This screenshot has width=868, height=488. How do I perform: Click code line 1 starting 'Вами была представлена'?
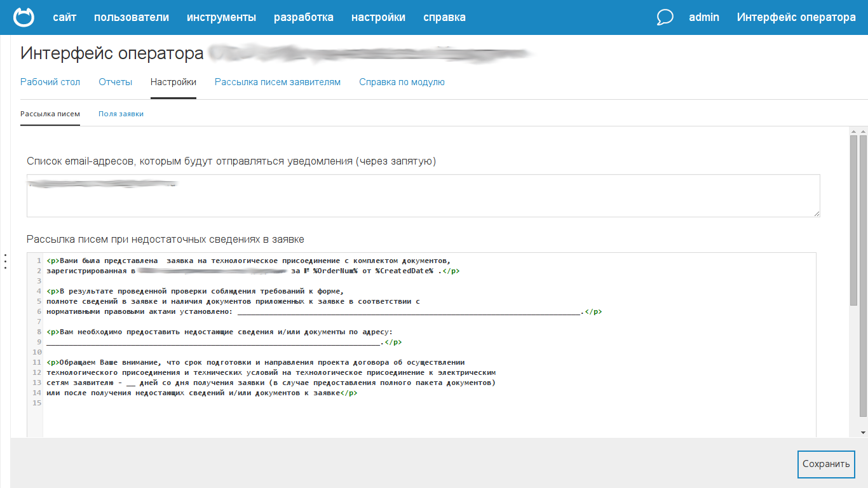click(248, 261)
